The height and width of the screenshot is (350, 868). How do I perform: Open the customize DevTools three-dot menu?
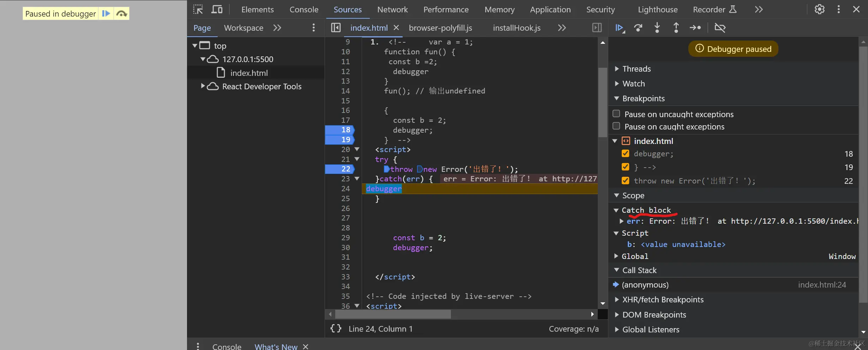pos(839,9)
